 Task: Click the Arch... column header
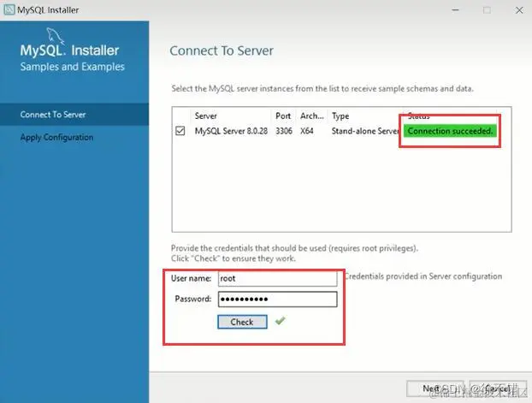pyautogui.click(x=312, y=116)
